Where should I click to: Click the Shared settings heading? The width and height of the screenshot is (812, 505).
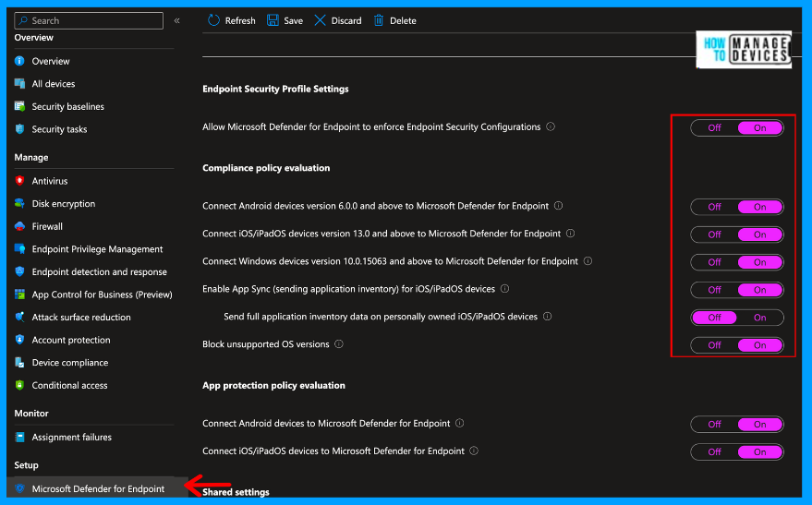click(x=236, y=492)
